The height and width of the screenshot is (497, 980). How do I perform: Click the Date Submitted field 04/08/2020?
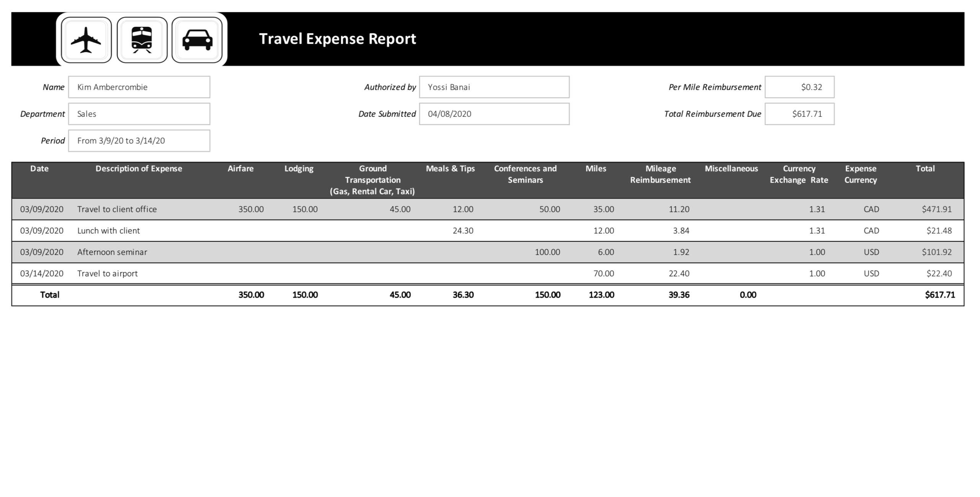pos(494,114)
